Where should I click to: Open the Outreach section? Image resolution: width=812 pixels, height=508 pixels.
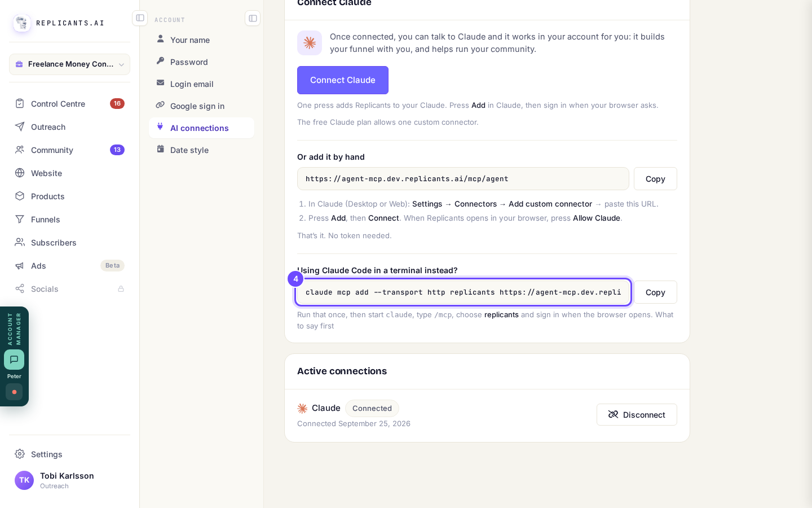pyautogui.click(x=69, y=126)
